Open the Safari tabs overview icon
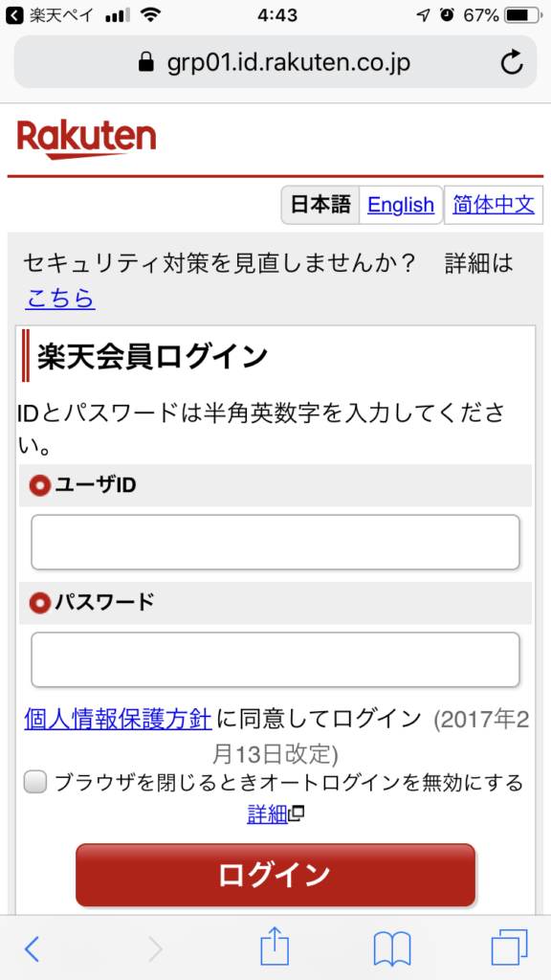551x980 pixels. 509,947
